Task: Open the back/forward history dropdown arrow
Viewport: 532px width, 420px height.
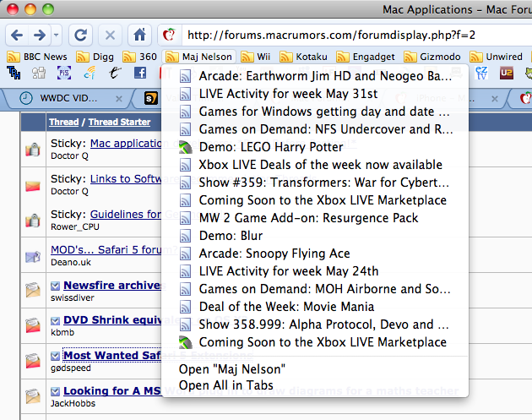Action: [x=57, y=35]
